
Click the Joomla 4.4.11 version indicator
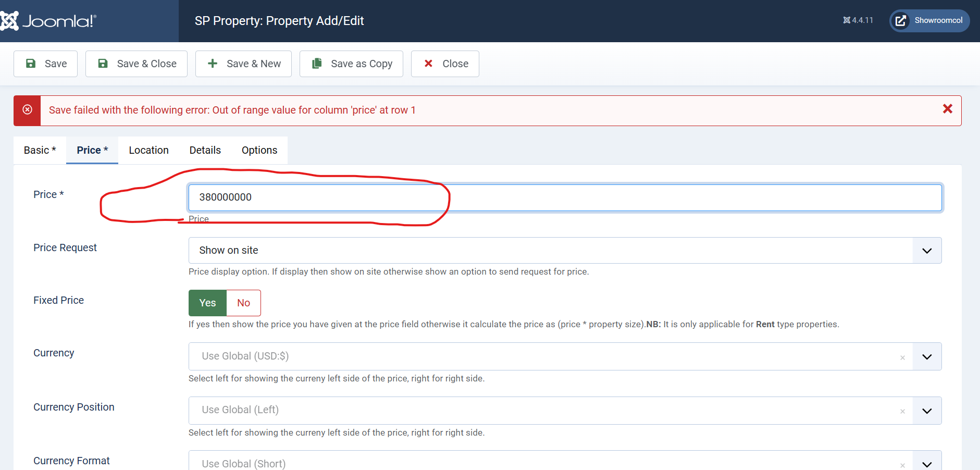[x=858, y=20]
